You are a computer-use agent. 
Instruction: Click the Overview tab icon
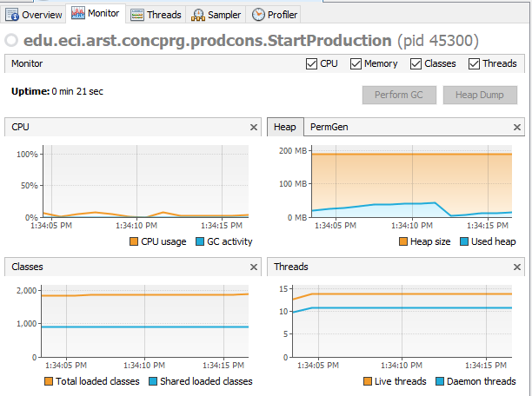[x=12, y=15]
